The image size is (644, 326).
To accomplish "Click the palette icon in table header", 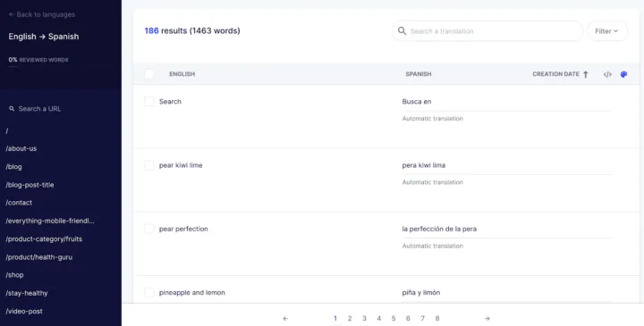I will [624, 74].
